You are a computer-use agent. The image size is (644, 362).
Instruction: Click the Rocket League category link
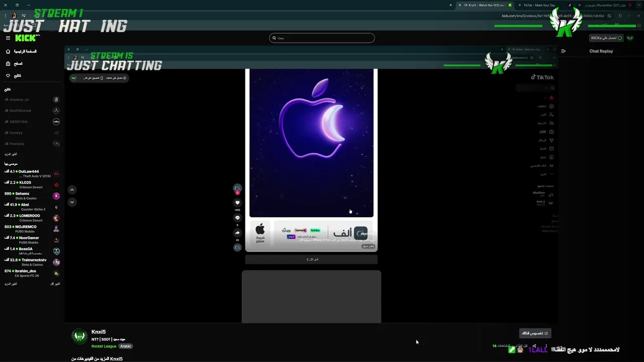(x=104, y=346)
